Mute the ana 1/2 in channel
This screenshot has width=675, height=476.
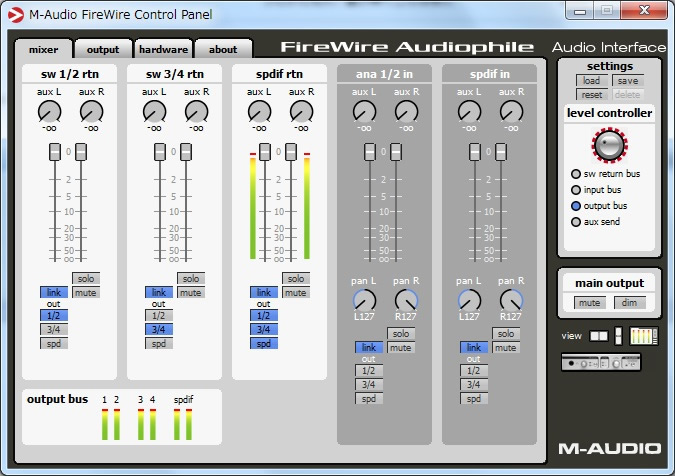401,347
